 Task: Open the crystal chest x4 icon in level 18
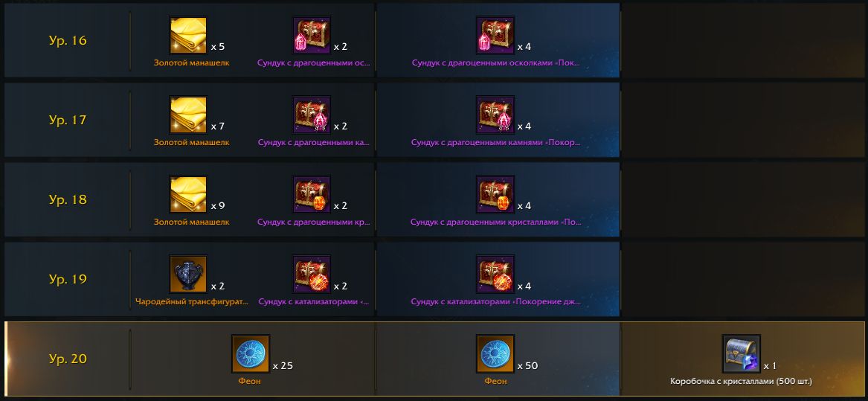click(495, 194)
